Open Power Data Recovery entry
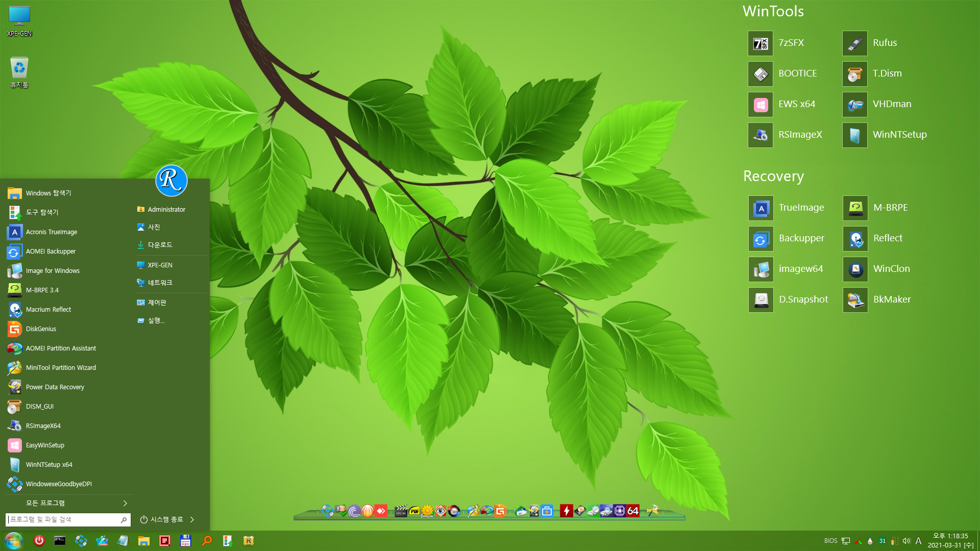Viewport: 980px width, 551px height. coord(68,387)
